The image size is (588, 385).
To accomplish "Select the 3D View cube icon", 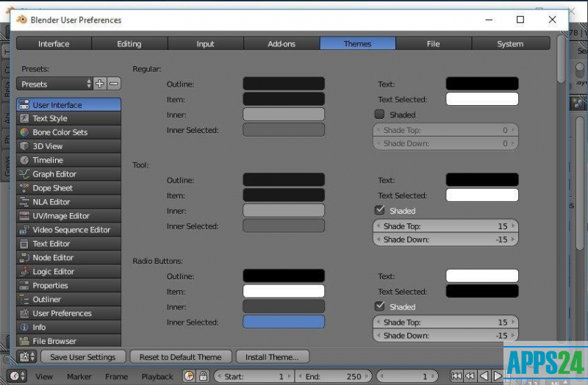I will (24, 146).
